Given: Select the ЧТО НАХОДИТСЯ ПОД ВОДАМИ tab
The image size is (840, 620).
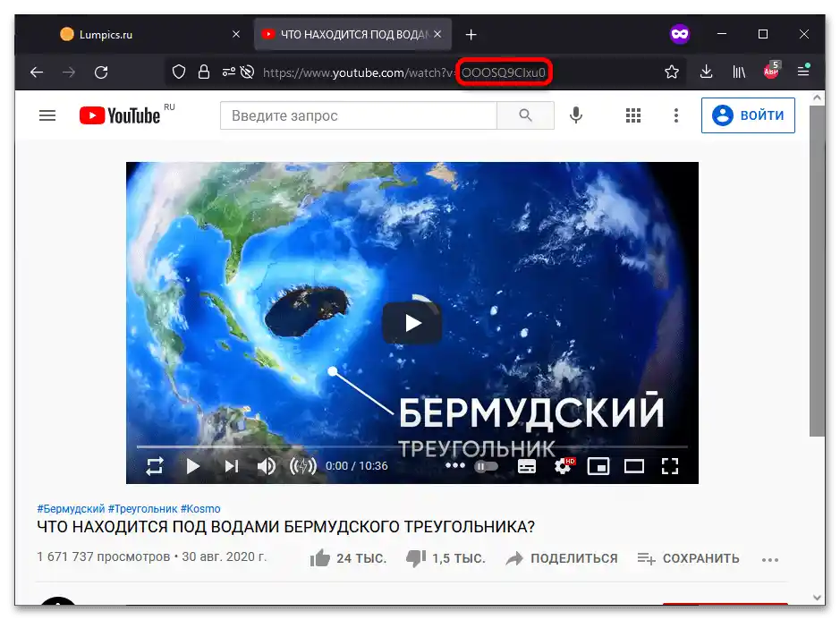Looking at the screenshot, I should 353,34.
